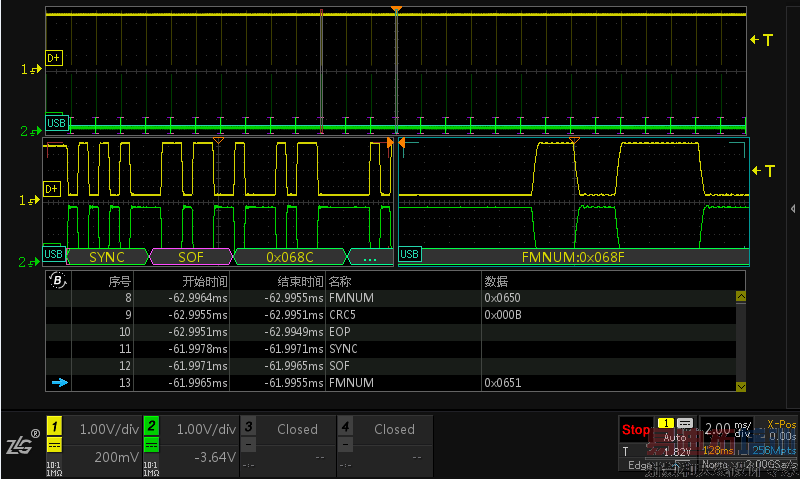Click 0x068C decoded frame number field

coord(290,257)
